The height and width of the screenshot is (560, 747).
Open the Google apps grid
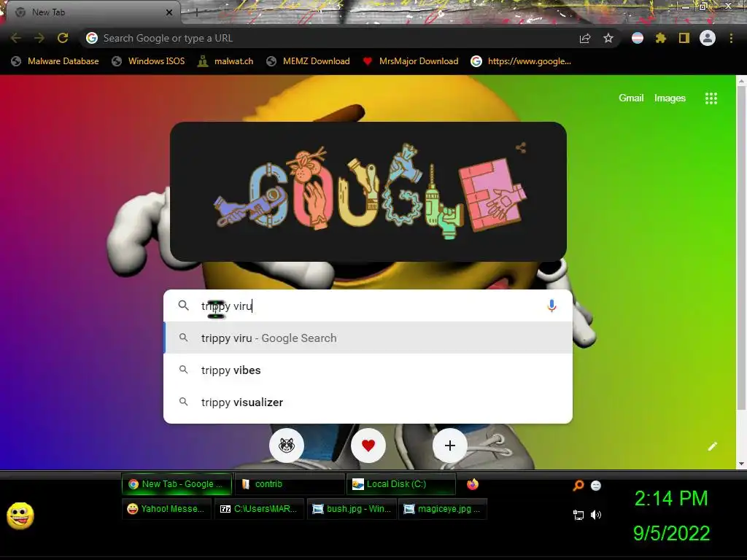click(x=711, y=98)
